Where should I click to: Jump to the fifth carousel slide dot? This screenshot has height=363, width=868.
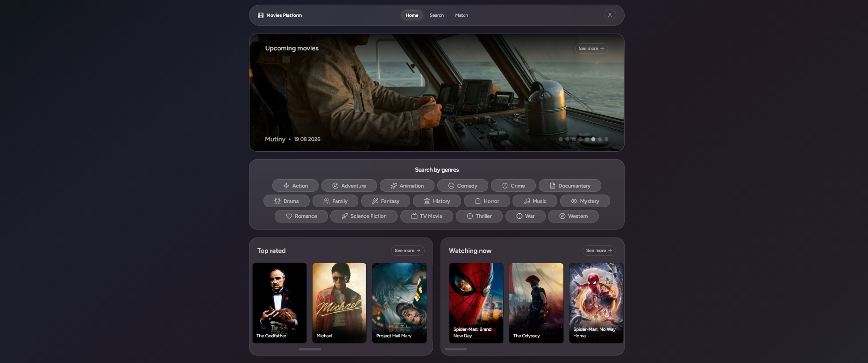pyautogui.click(x=587, y=139)
